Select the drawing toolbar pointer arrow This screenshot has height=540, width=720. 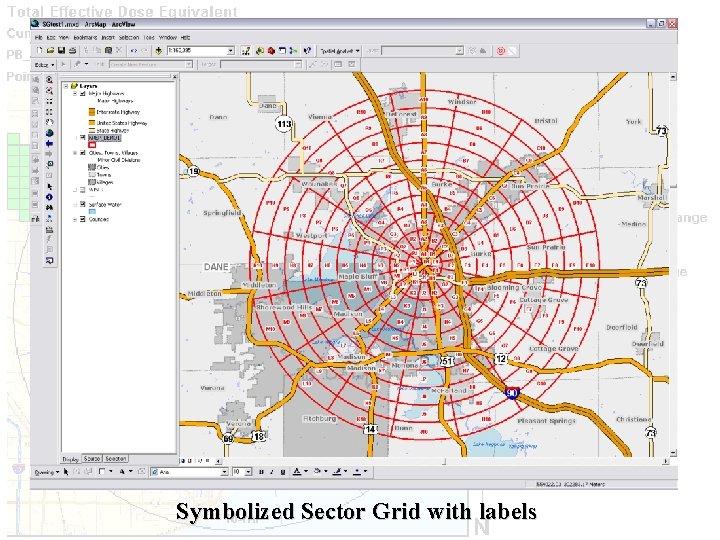click(x=66, y=472)
